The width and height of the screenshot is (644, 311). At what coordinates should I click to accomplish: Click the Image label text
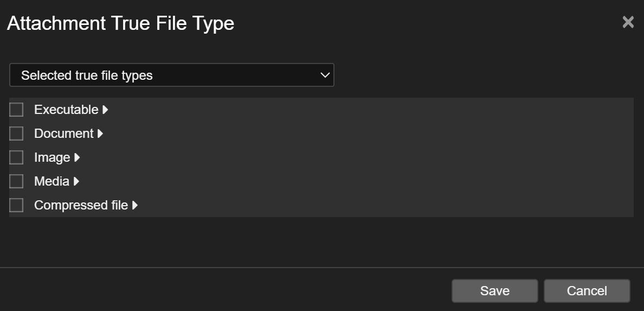click(x=52, y=157)
